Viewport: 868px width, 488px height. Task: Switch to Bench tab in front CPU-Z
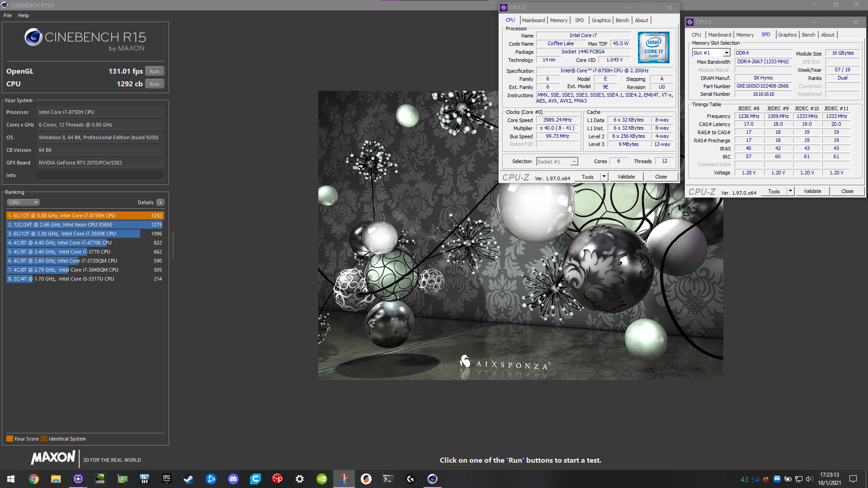622,20
